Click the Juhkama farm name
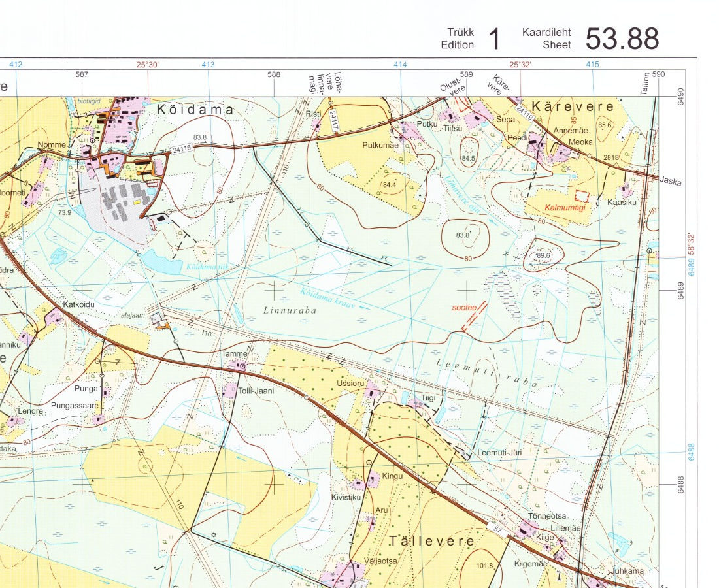Image resolution: width=719 pixels, height=588 pixels. pos(627,571)
